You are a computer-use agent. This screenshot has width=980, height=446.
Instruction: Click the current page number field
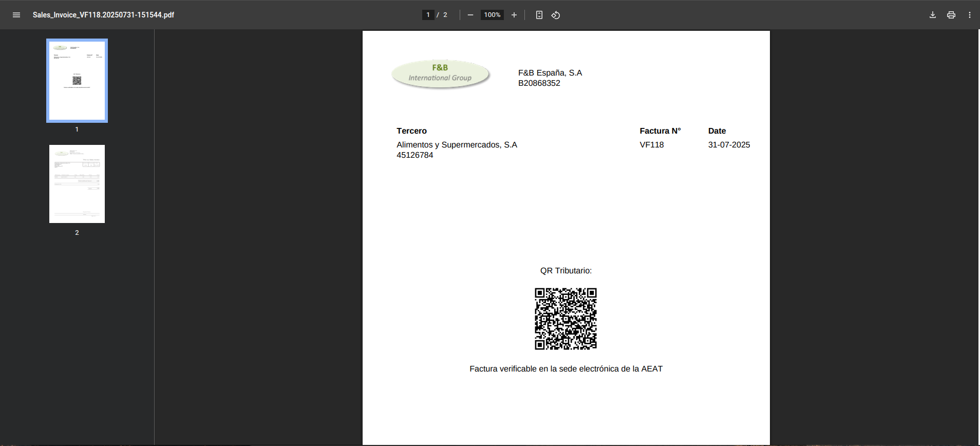[x=428, y=15]
